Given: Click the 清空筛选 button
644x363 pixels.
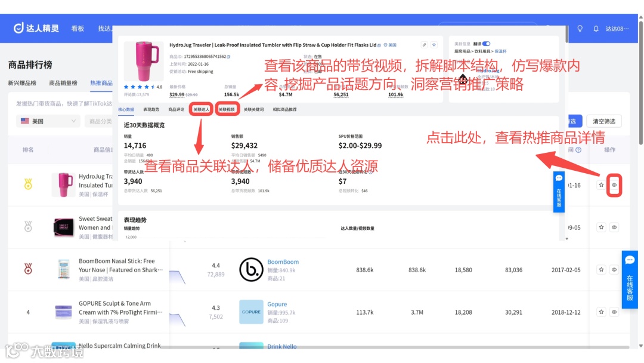Looking at the screenshot, I should (x=603, y=121).
